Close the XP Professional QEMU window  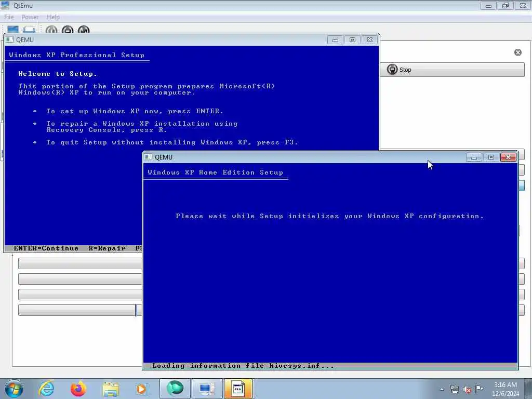click(x=369, y=39)
